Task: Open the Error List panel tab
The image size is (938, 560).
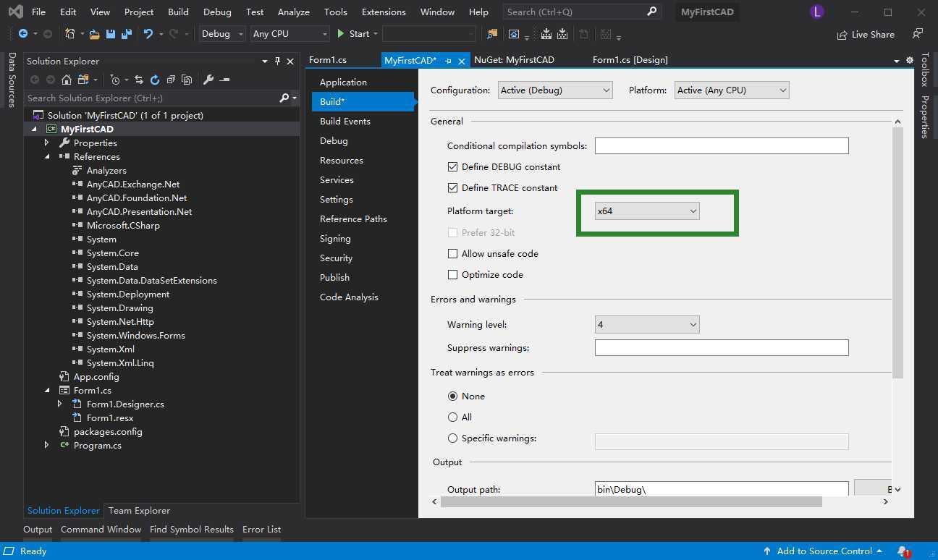Action: pos(261,529)
